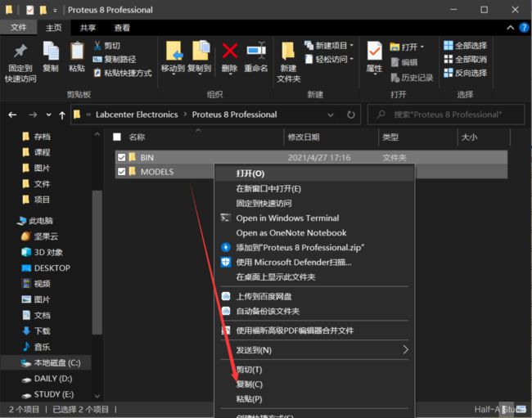532x418 pixels.
Task: Open Properties (属性) in ribbon
Action: click(375, 57)
